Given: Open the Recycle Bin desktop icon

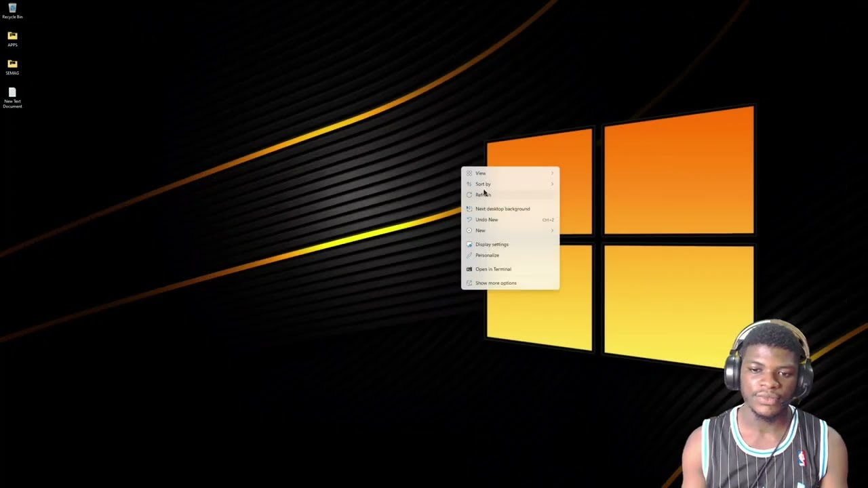Looking at the screenshot, I should [12, 11].
